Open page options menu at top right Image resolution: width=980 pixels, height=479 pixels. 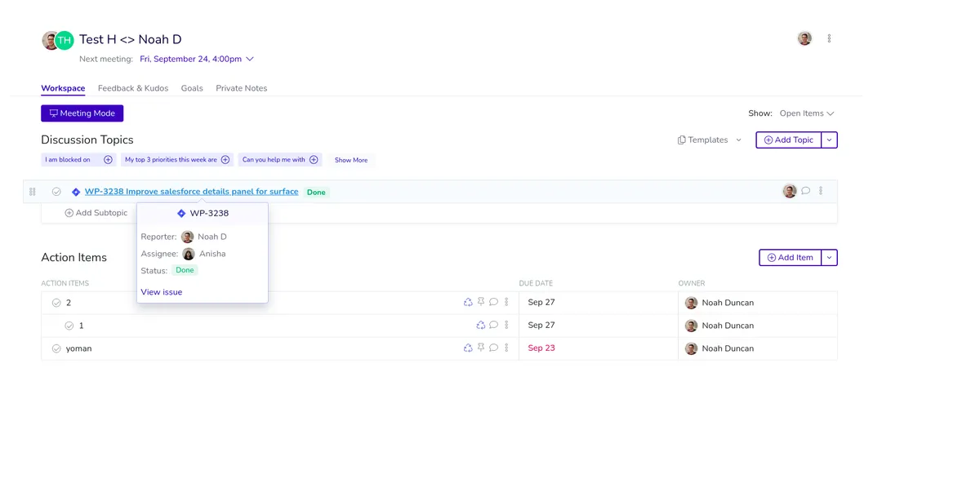coord(829,38)
